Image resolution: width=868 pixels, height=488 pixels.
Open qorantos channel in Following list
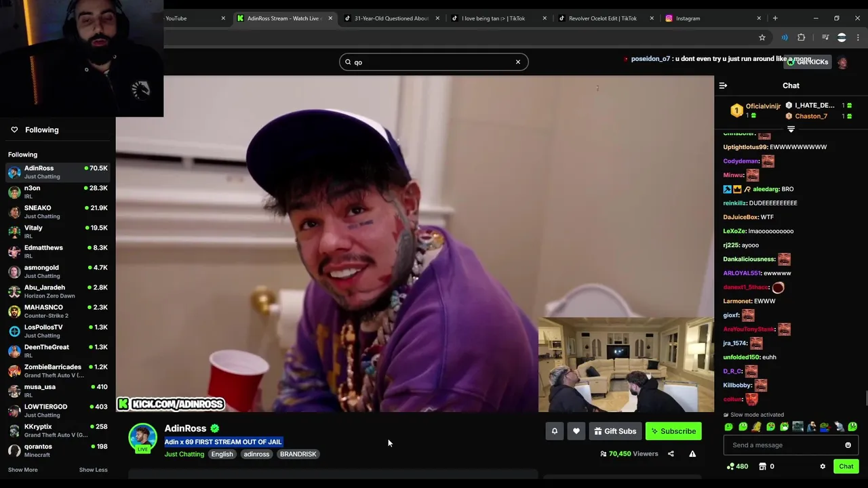58,450
